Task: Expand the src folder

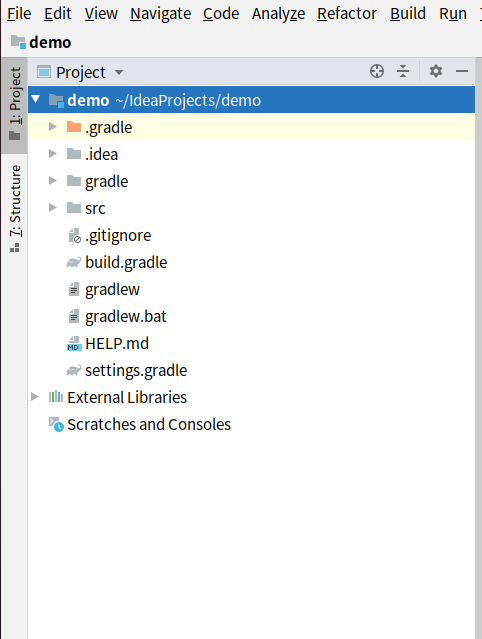Action: [53, 207]
